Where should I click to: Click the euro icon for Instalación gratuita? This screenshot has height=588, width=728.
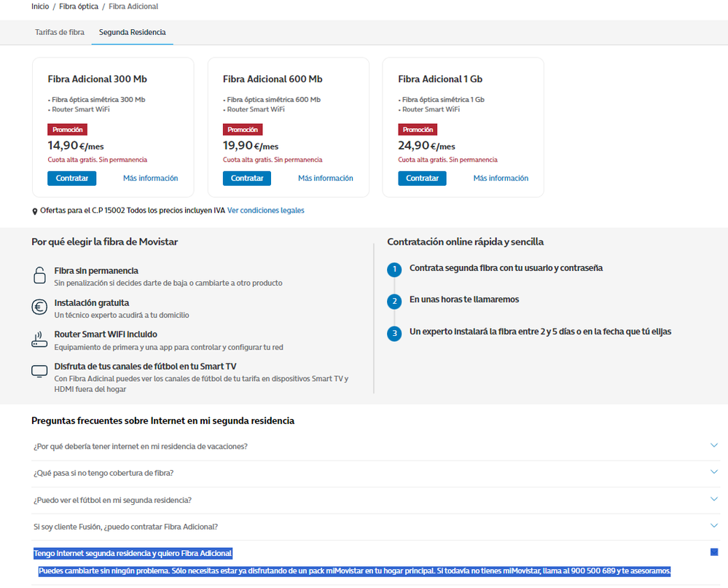(x=39, y=307)
